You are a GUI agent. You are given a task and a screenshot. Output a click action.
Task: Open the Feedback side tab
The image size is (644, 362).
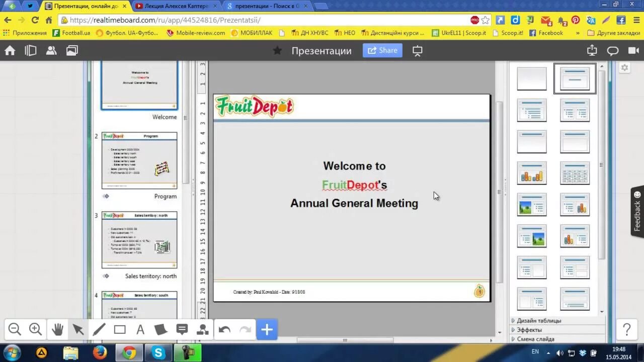coord(637,211)
